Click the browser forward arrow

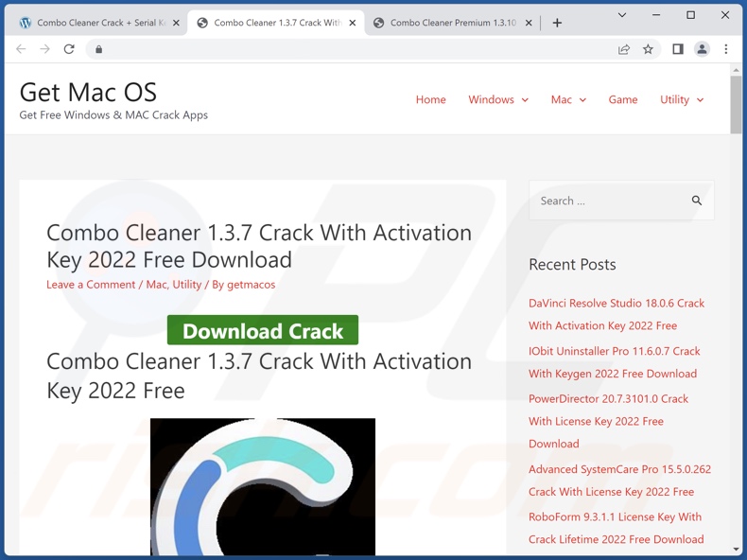click(x=44, y=49)
